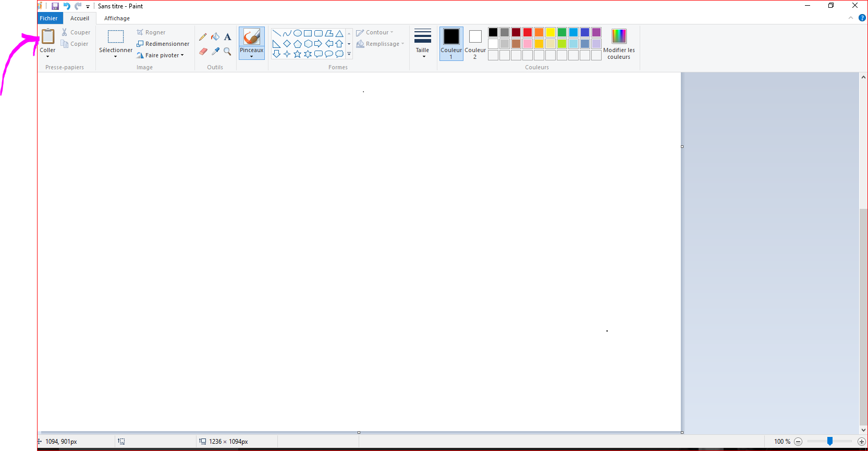Activate Couleur 2 background color
The height and width of the screenshot is (451, 868).
click(475, 44)
